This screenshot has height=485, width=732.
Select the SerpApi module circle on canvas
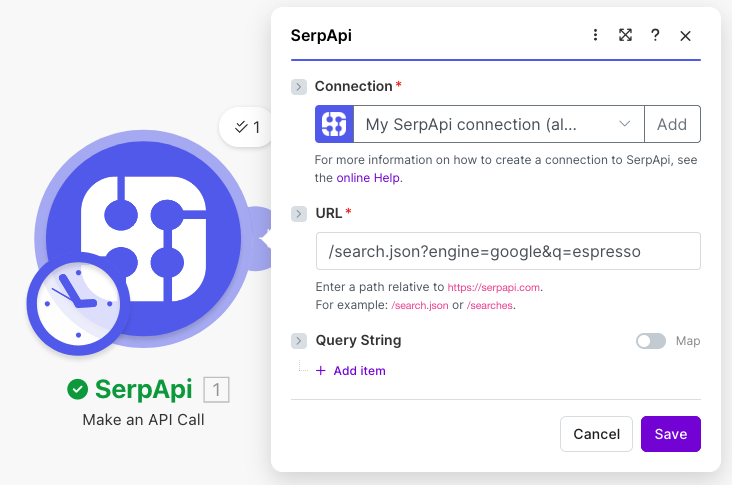[144, 238]
